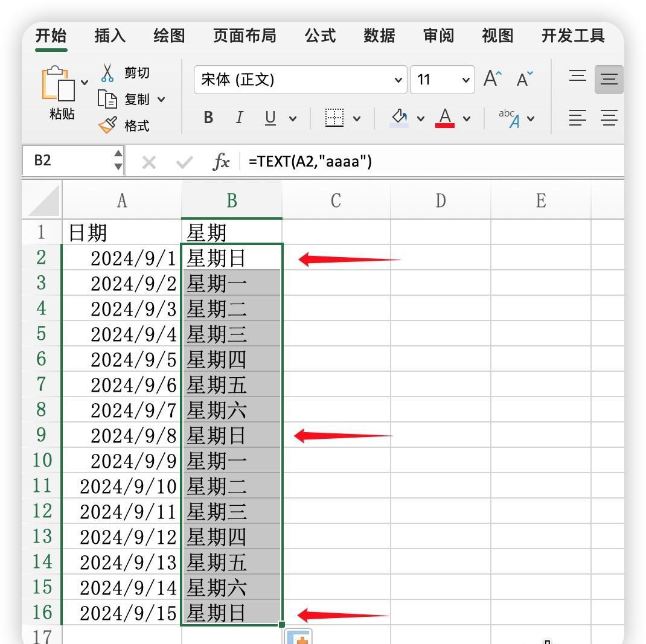Open the 页面布局 tab
The height and width of the screenshot is (644, 646).
[x=245, y=36]
